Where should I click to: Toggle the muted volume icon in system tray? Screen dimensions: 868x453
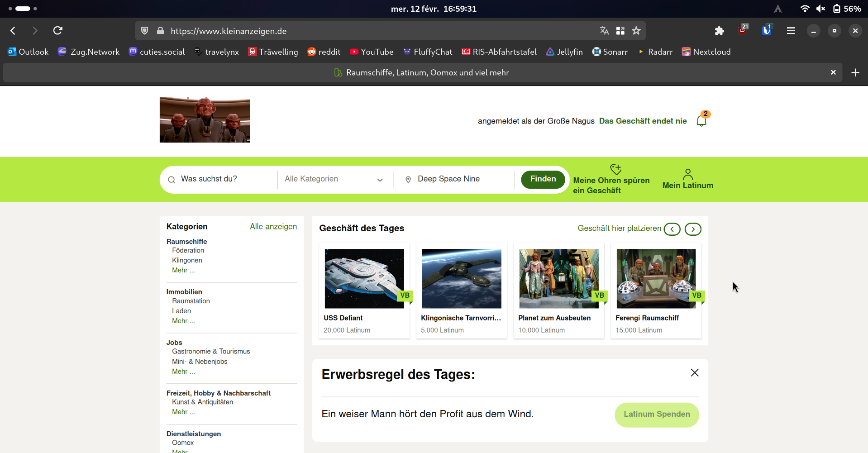coord(820,9)
